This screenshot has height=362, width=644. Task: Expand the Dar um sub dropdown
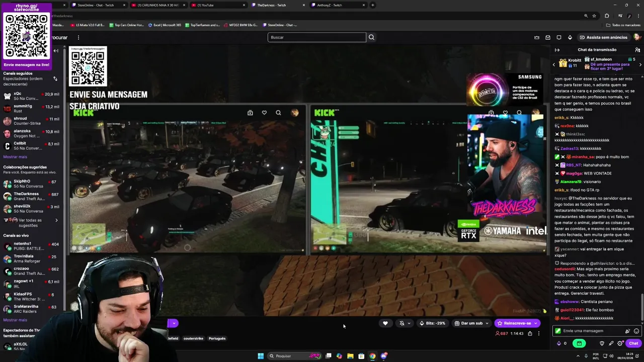click(x=487, y=323)
